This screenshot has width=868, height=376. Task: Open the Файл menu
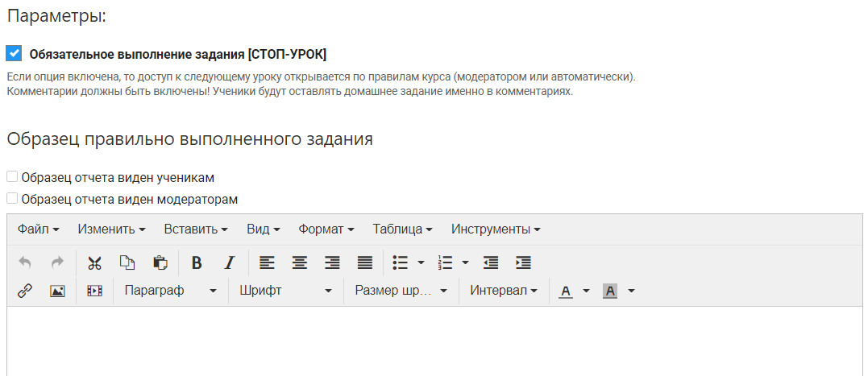point(38,229)
